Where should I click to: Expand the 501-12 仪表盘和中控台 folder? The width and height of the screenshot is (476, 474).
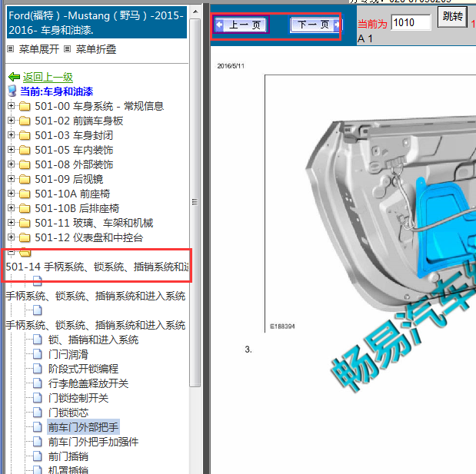(x=12, y=237)
